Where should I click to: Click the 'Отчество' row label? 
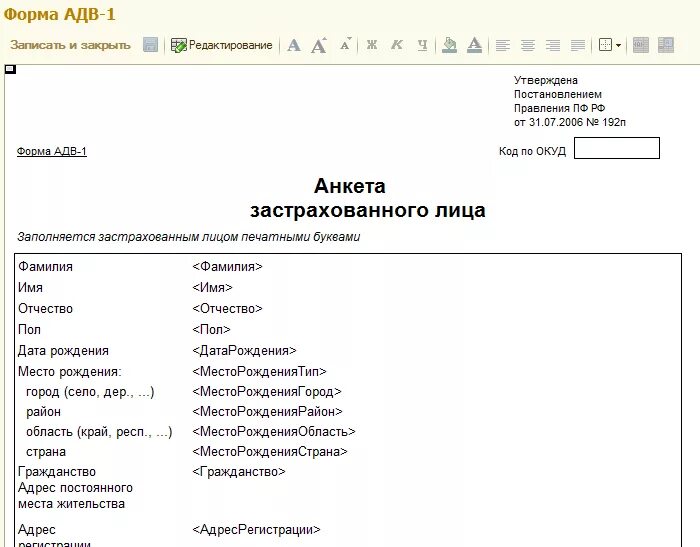coord(46,309)
